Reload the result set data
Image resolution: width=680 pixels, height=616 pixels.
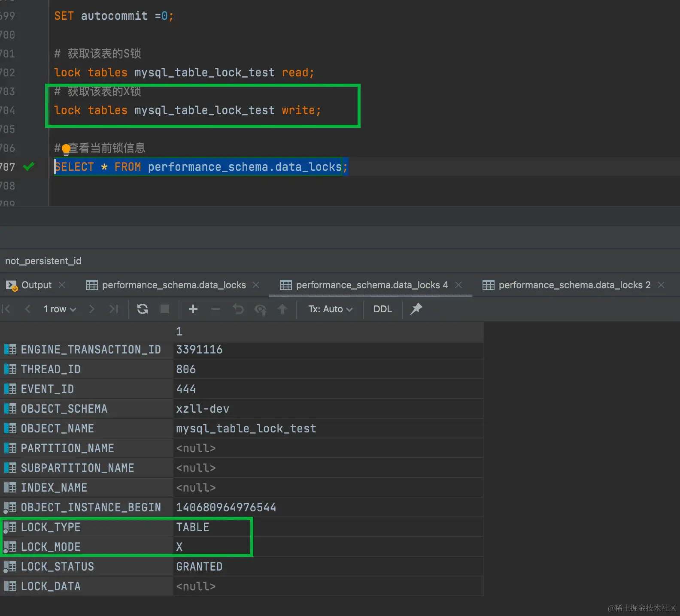coord(143,309)
